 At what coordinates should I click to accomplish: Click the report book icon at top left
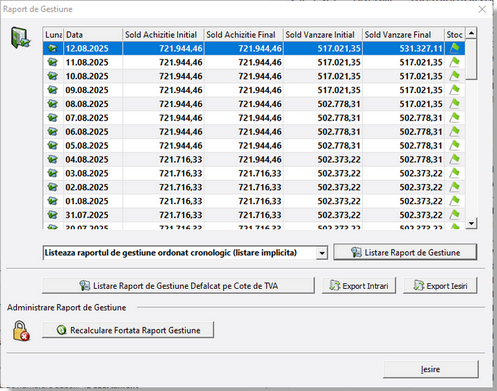(21, 38)
